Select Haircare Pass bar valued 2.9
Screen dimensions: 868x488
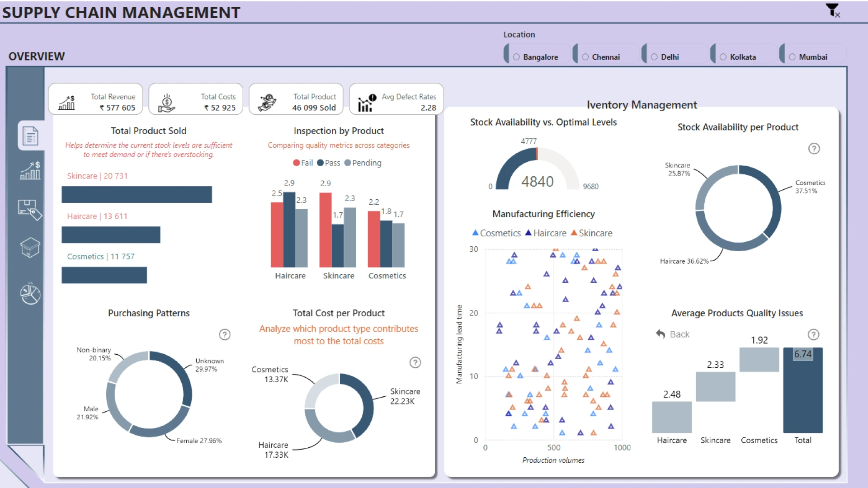(x=289, y=230)
